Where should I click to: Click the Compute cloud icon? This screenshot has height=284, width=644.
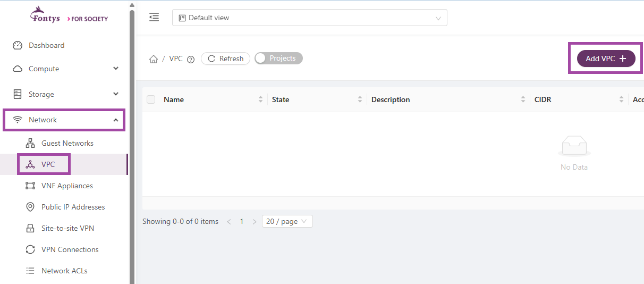pos(18,69)
